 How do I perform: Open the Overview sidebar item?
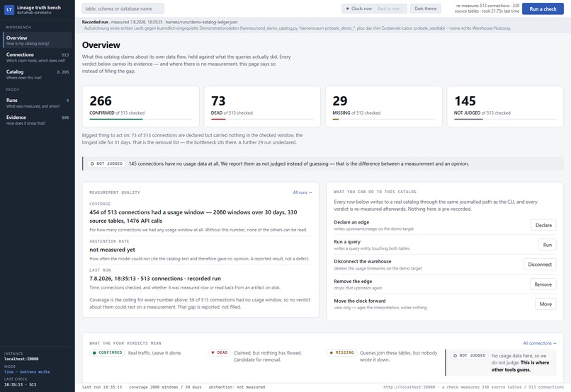[37, 40]
